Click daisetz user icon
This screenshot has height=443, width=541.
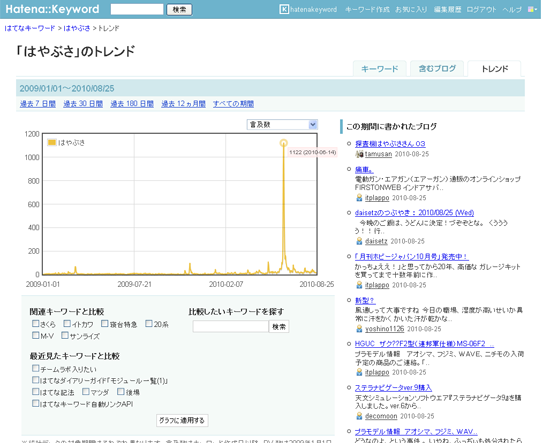(359, 241)
